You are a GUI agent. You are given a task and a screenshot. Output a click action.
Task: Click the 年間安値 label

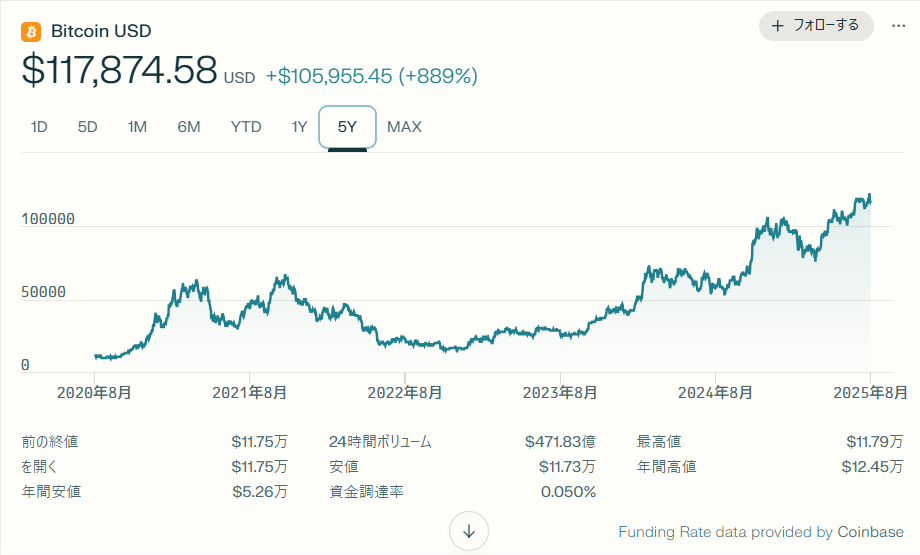click(51, 492)
